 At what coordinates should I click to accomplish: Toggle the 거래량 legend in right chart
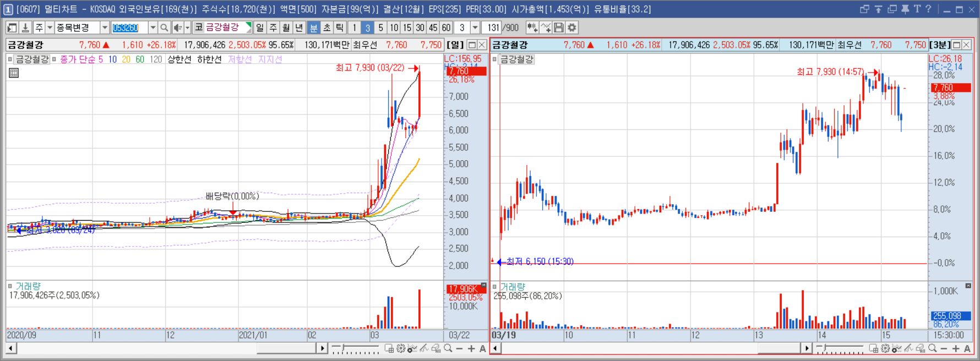513,287
